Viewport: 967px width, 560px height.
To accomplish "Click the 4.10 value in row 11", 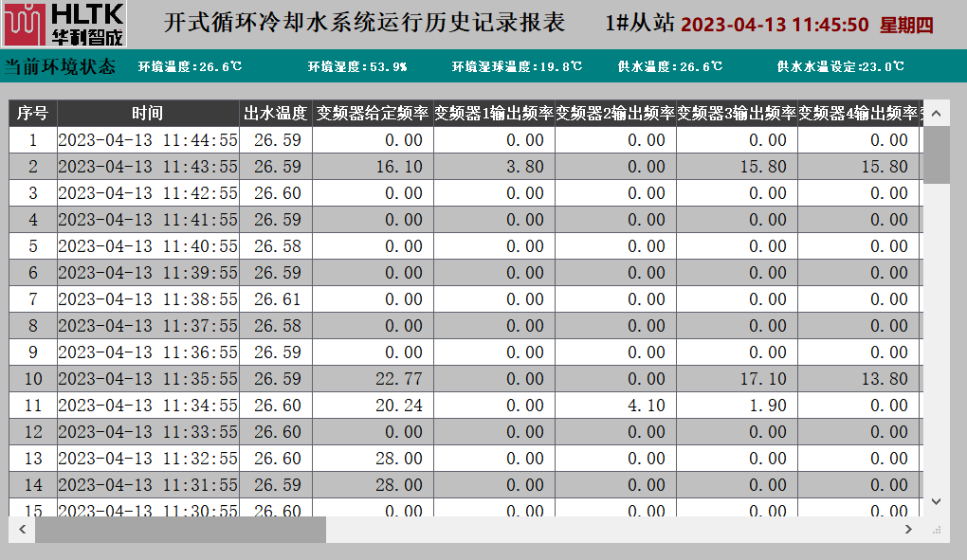I will 647,406.
